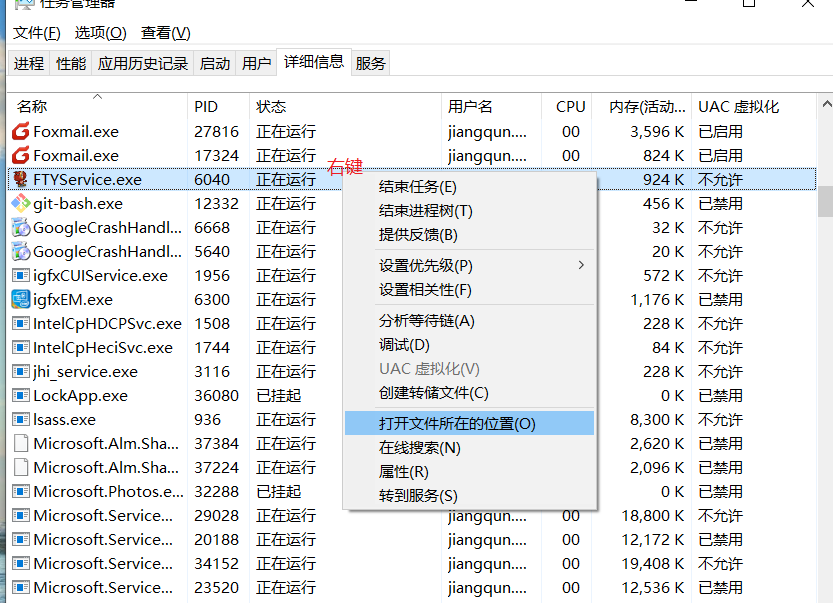Viewport: 833px width, 603px height.
Task: Click the igfxEM.exe process icon
Action: click(20, 299)
